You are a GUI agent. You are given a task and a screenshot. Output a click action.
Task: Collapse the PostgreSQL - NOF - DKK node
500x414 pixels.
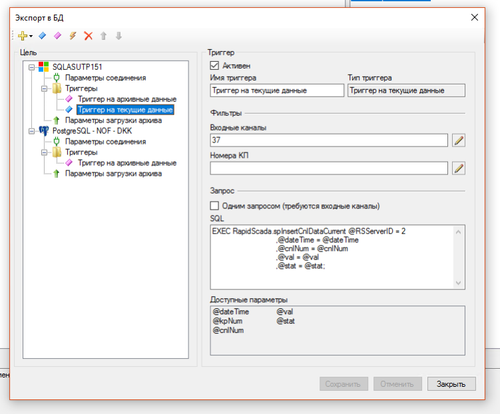(x=32, y=131)
